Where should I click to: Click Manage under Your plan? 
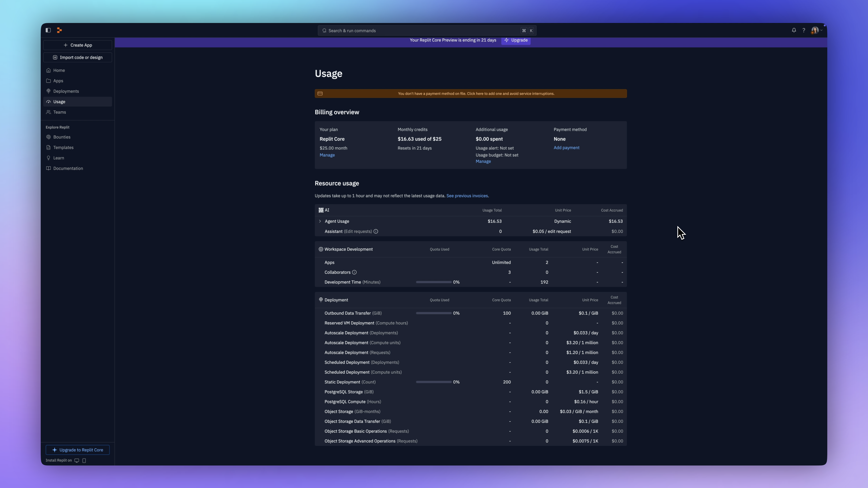(327, 155)
